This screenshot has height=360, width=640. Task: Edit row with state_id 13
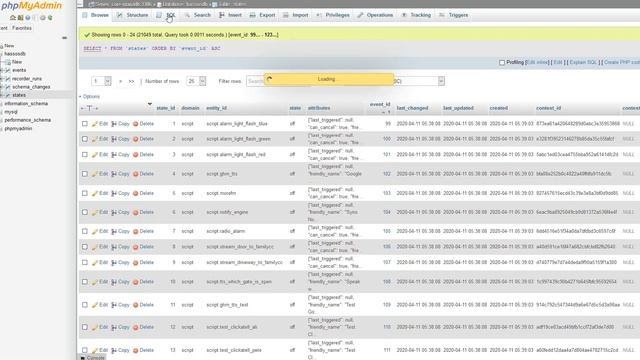point(100,350)
